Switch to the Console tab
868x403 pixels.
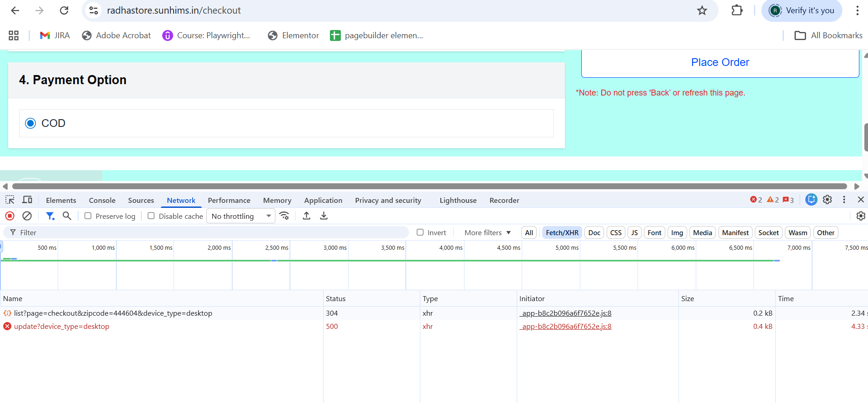pyautogui.click(x=102, y=201)
